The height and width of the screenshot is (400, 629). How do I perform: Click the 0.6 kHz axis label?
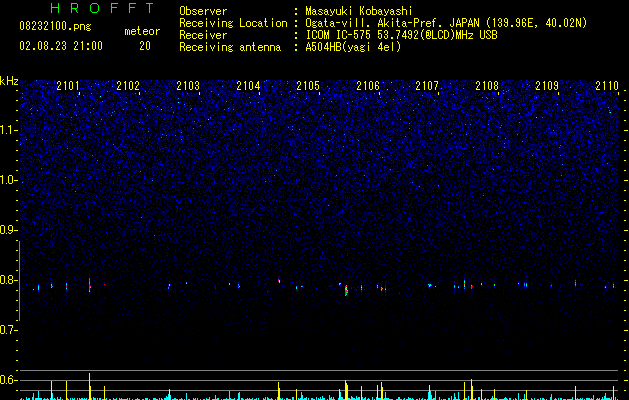(x=9, y=380)
